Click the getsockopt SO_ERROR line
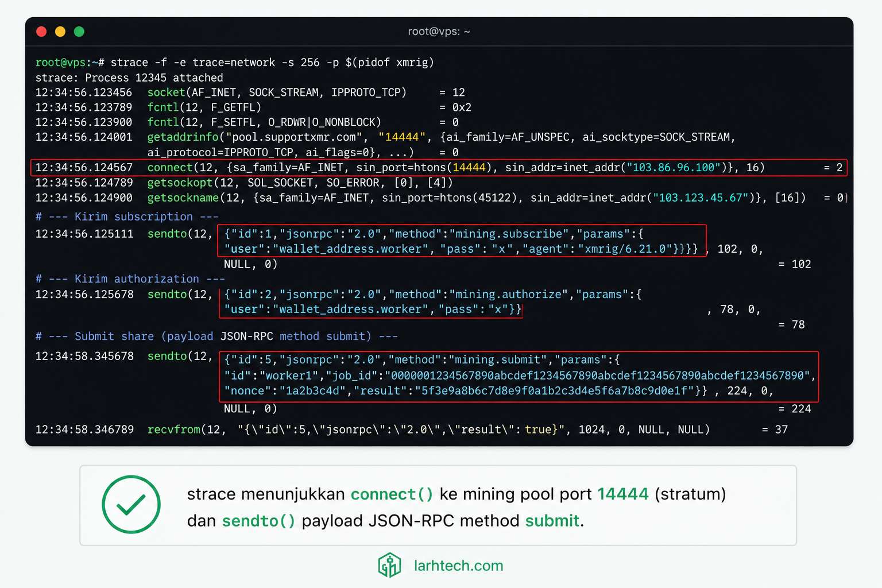This screenshot has height=588, width=882. coord(244,183)
